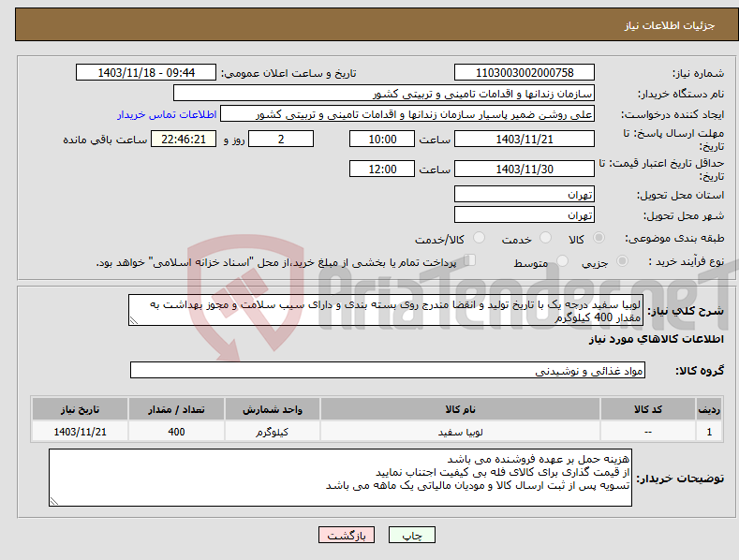The height and width of the screenshot is (560, 739).
Task: Click the استان محل تحویل field
Action: click(x=525, y=194)
